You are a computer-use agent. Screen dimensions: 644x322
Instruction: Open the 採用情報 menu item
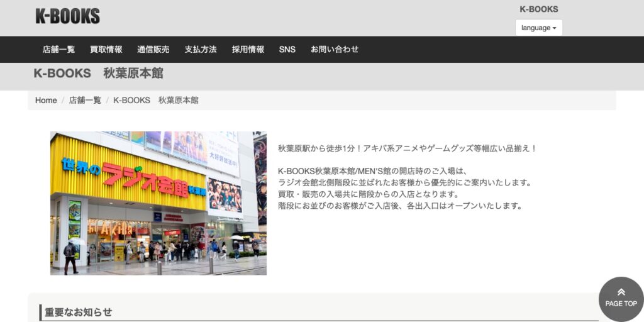[x=248, y=49]
